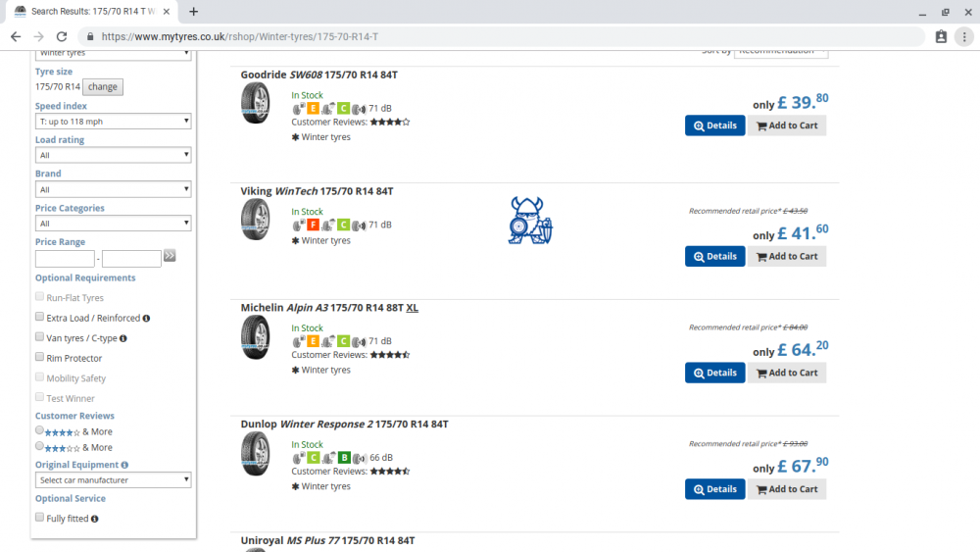Click Goodride customer review stars
Viewport: 980px width, 552px height.
coord(390,122)
